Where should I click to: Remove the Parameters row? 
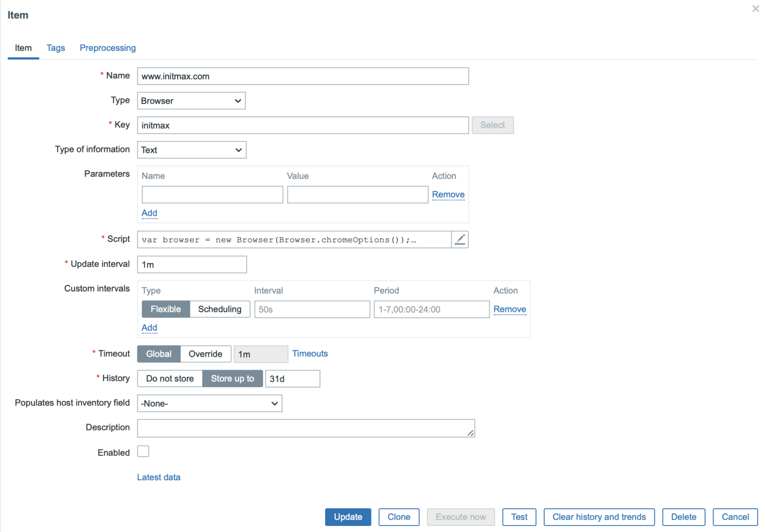448,195
